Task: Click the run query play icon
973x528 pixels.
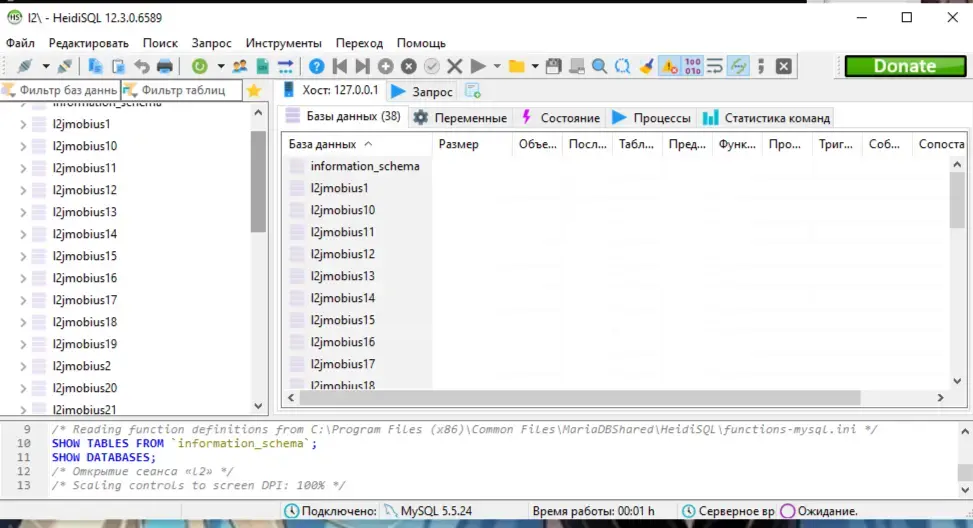Action: tap(478, 66)
